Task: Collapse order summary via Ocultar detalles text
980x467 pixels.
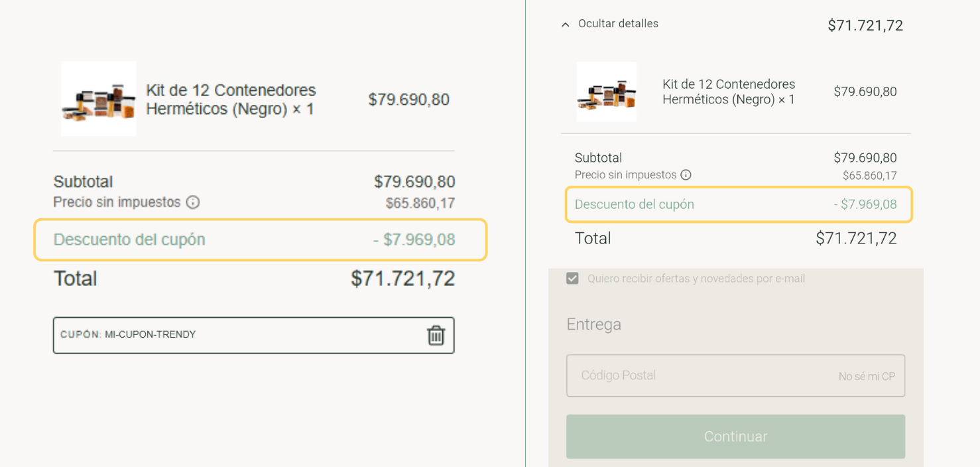Action: [618, 24]
